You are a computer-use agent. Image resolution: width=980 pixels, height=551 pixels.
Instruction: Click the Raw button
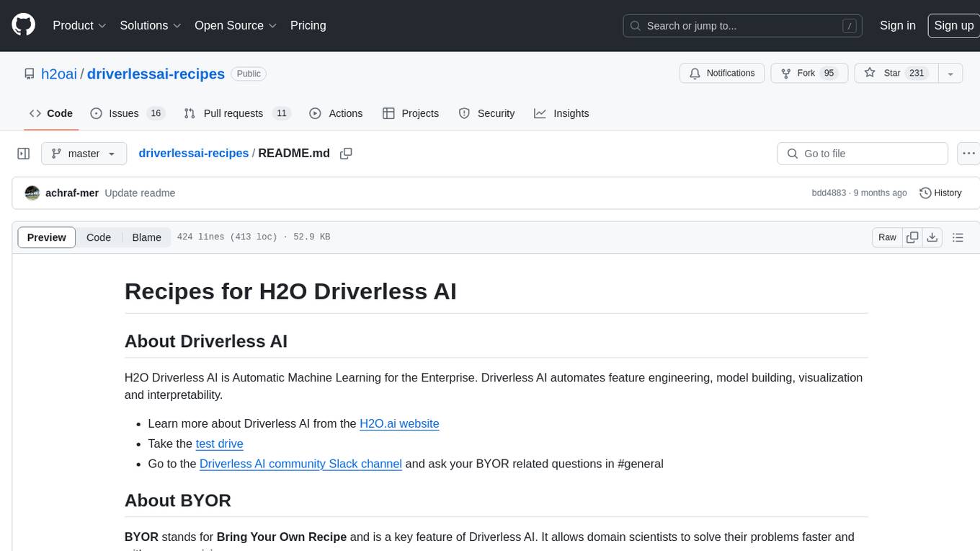(887, 237)
